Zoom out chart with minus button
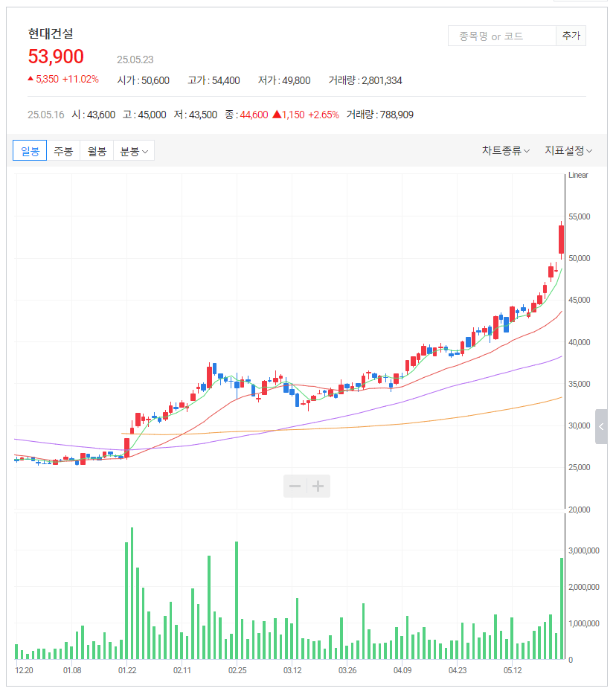The width and height of the screenshot is (616, 697). [x=295, y=486]
